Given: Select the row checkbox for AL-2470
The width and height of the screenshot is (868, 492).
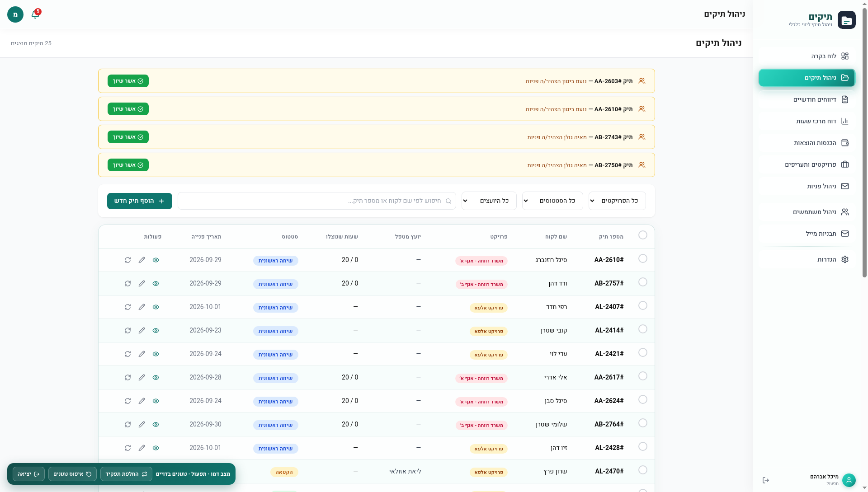Looking at the screenshot, I should (x=643, y=470).
